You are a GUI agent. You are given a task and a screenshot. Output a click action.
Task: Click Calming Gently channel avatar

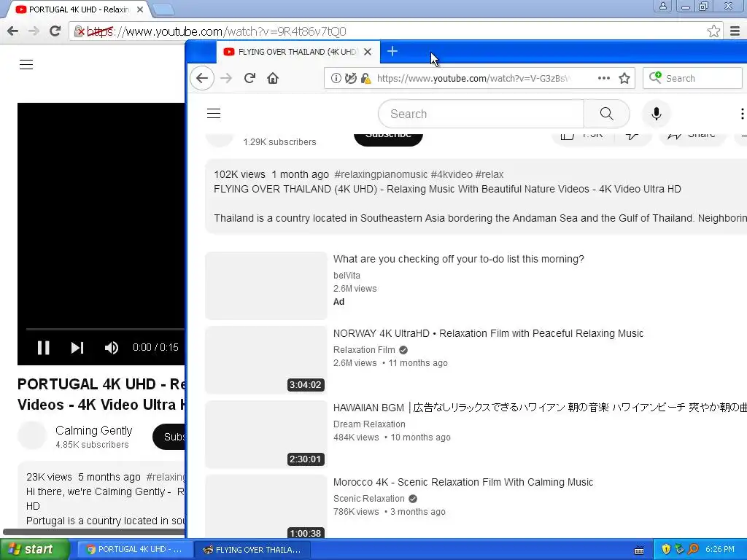tap(32, 435)
